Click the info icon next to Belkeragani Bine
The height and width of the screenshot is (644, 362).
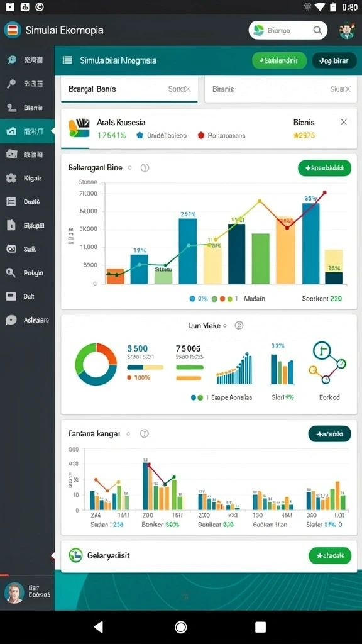(145, 167)
